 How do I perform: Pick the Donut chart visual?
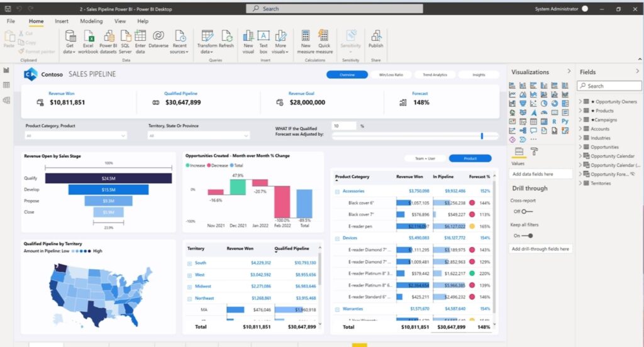click(555, 104)
